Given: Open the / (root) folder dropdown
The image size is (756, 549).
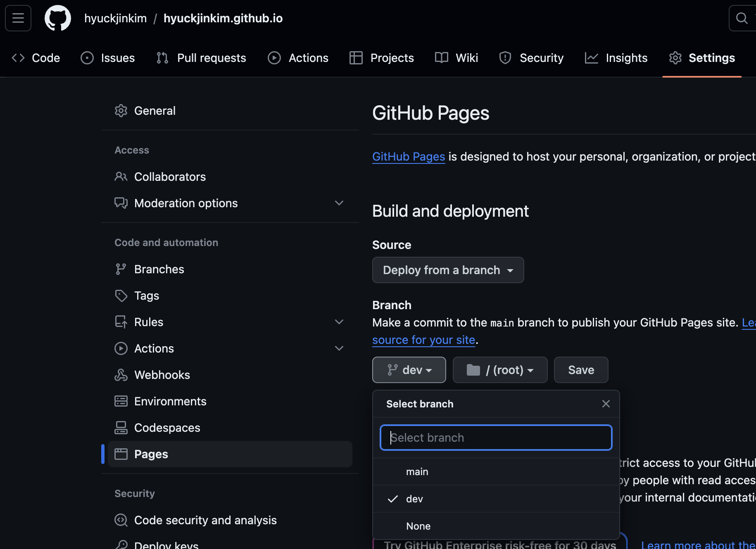Looking at the screenshot, I should 500,370.
